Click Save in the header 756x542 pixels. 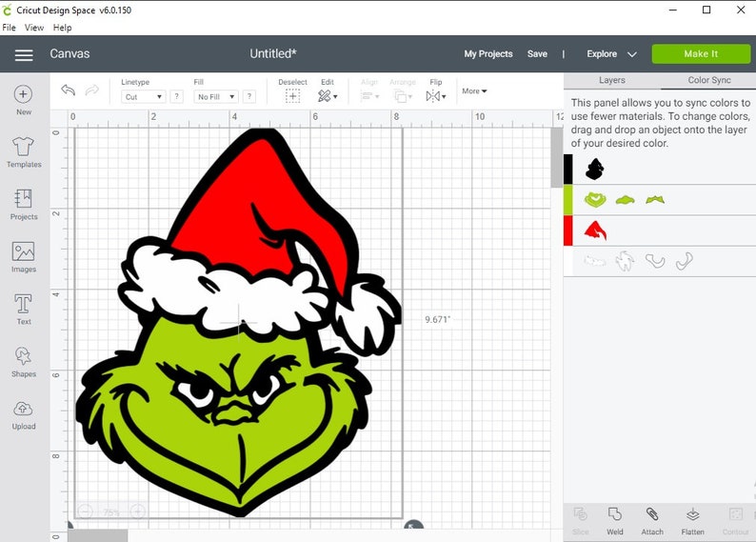[x=537, y=54]
